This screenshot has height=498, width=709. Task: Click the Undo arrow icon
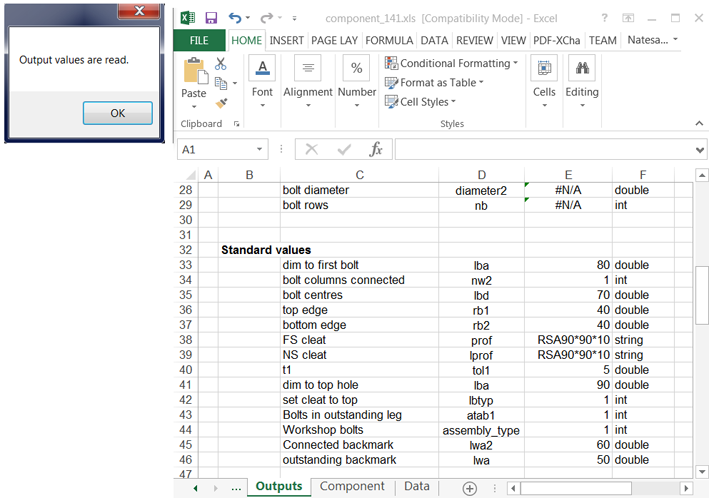235,18
